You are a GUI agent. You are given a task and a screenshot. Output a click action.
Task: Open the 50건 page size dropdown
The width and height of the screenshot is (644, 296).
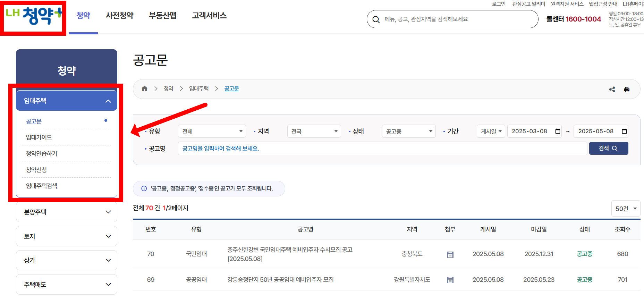pos(626,209)
